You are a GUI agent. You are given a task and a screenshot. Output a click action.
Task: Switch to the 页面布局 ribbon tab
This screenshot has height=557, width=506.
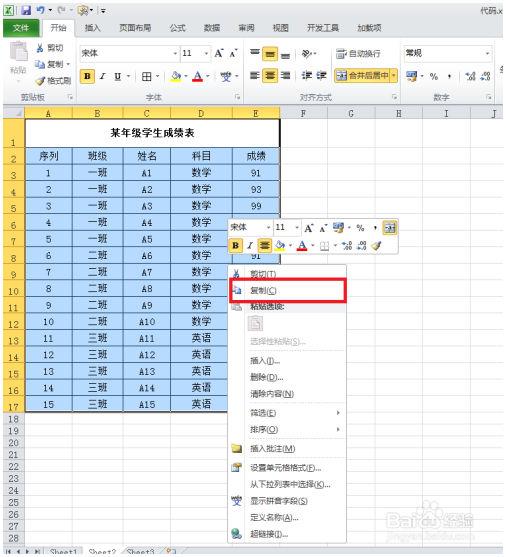pos(135,28)
